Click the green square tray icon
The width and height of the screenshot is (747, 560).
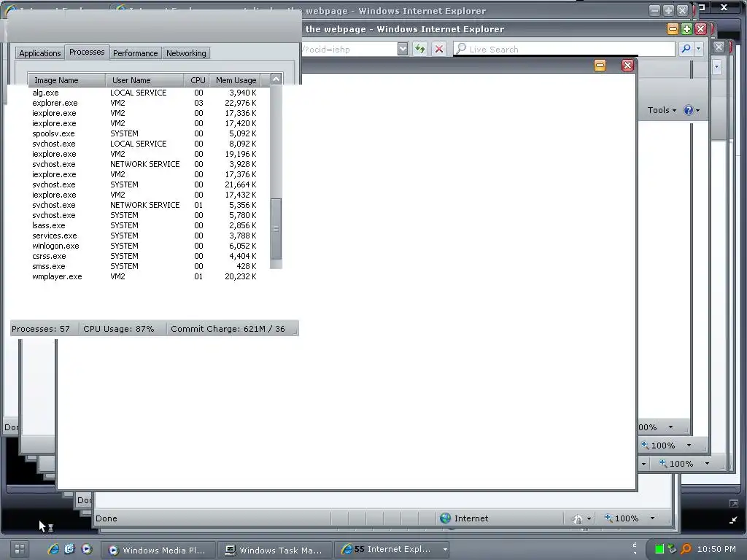click(659, 549)
